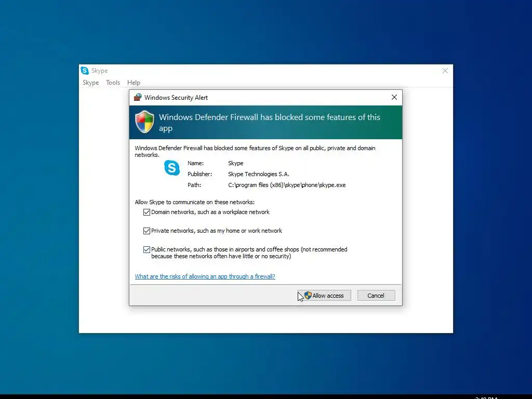Close the Skype window
This screenshot has height=399, width=532.
445,71
